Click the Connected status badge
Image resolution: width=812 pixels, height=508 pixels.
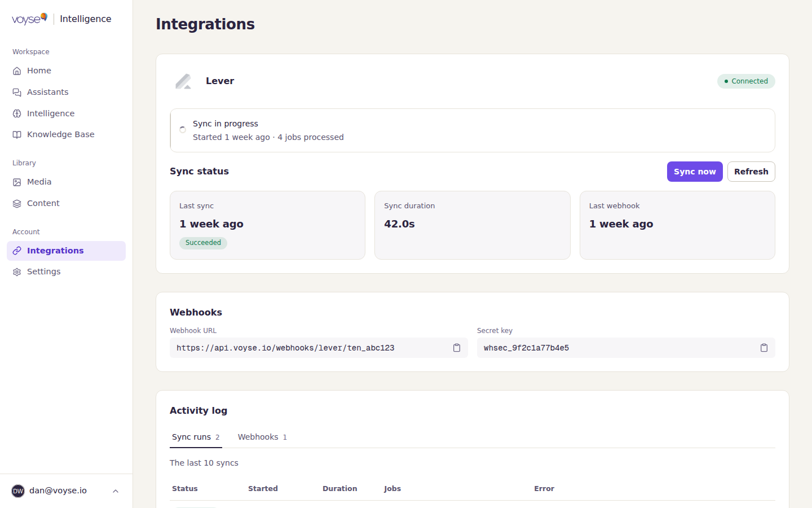746,81
